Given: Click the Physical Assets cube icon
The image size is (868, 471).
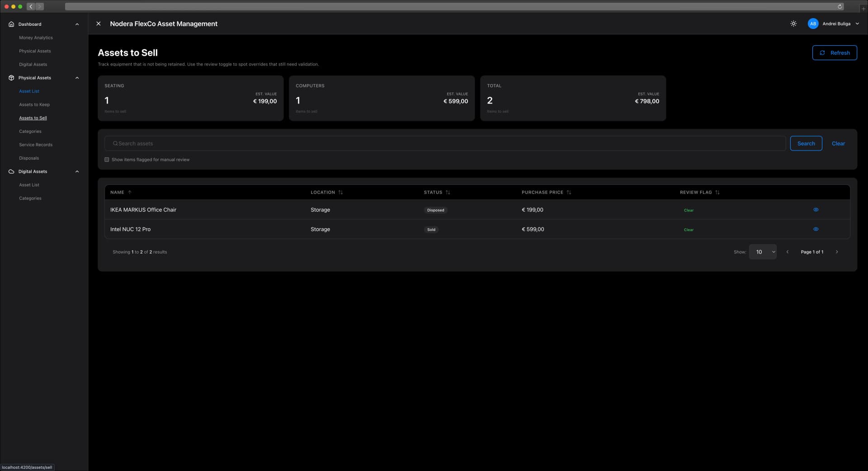Looking at the screenshot, I should [11, 78].
